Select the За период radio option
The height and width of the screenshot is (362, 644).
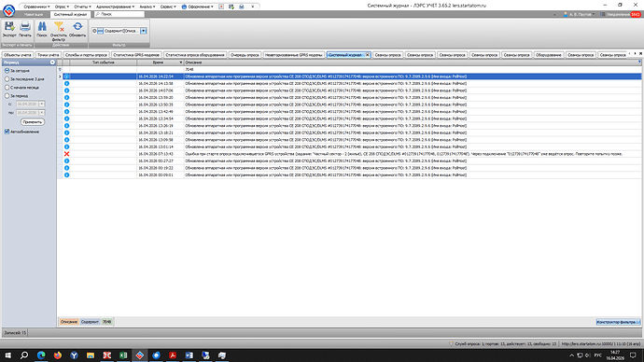pos(7,95)
